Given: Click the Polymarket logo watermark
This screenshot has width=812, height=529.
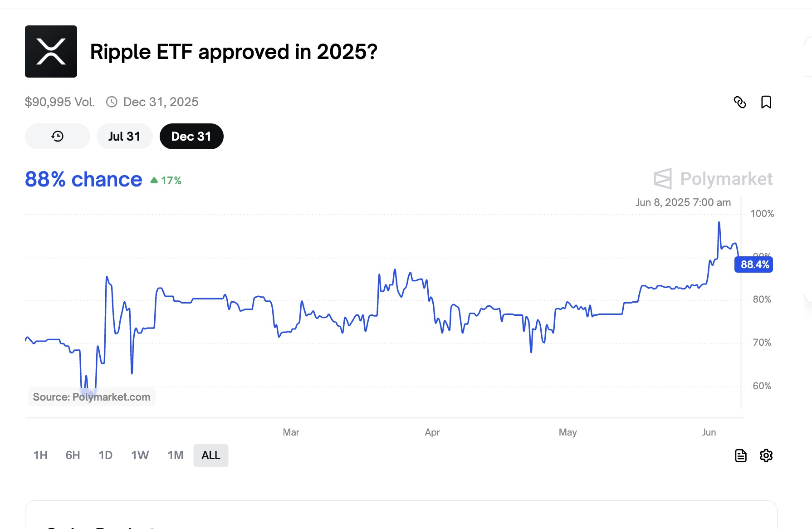Looking at the screenshot, I should (713, 179).
